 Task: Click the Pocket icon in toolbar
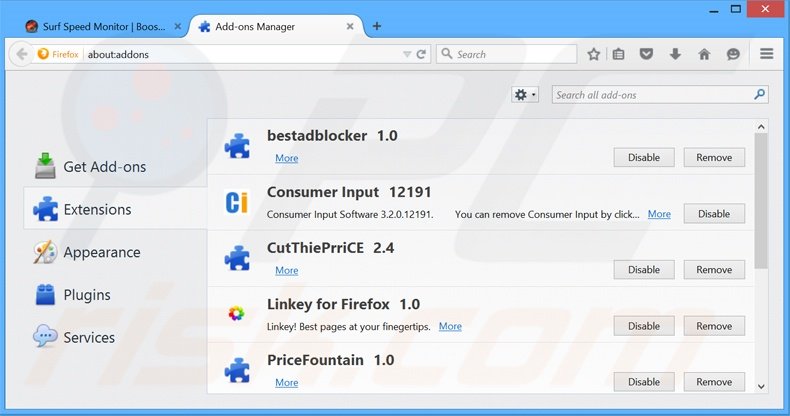tap(647, 54)
